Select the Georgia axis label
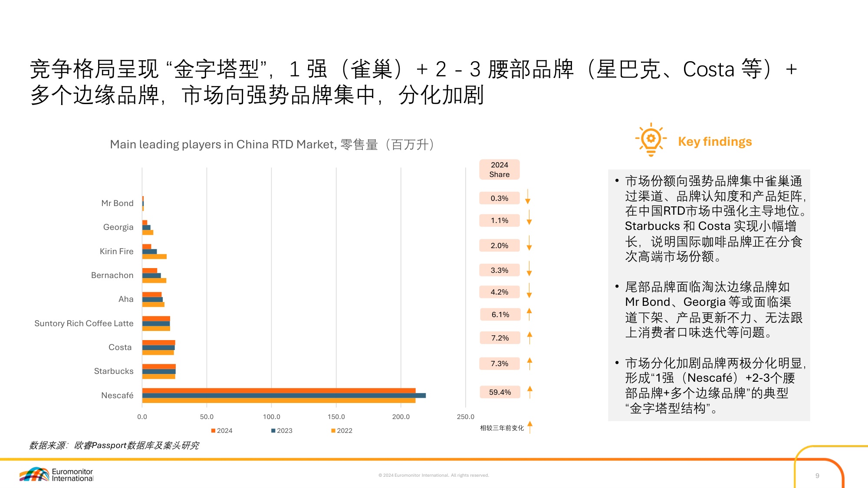The height and width of the screenshot is (488, 868). coord(118,227)
